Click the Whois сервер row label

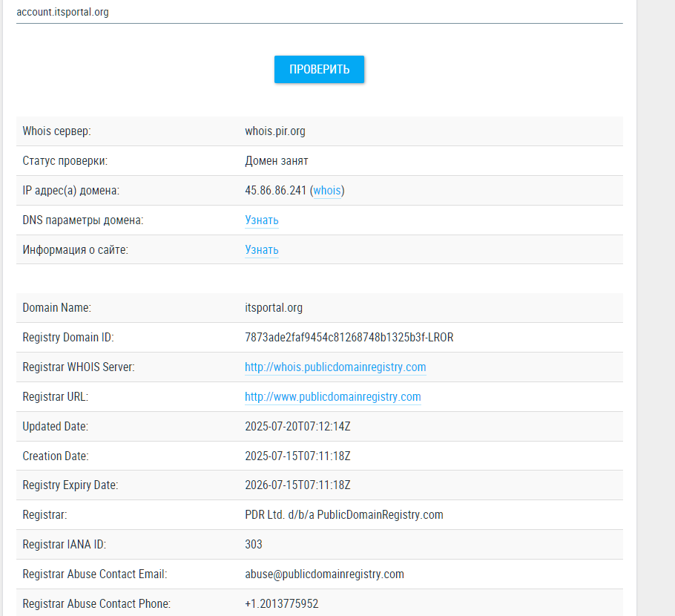click(x=56, y=131)
